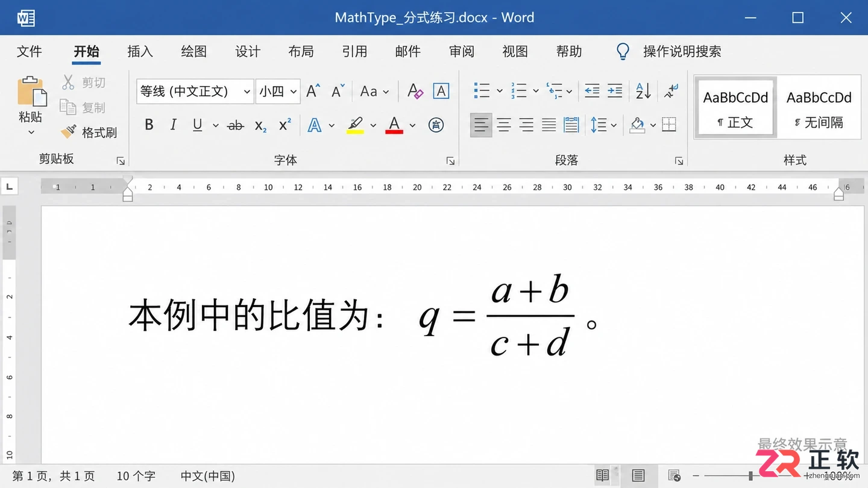This screenshot has width=868, height=488.
Task: Switch to the 布局 tab
Action: [301, 51]
